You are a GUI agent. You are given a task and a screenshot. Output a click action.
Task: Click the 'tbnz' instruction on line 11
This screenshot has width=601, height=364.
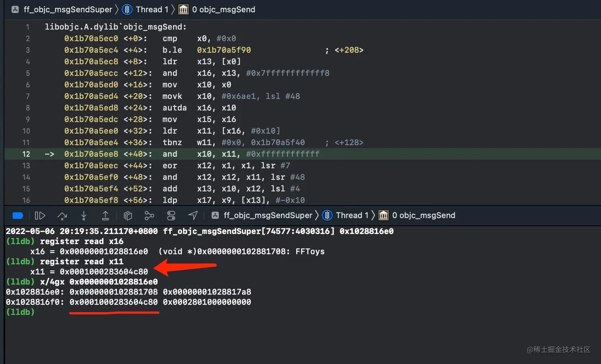(172, 142)
